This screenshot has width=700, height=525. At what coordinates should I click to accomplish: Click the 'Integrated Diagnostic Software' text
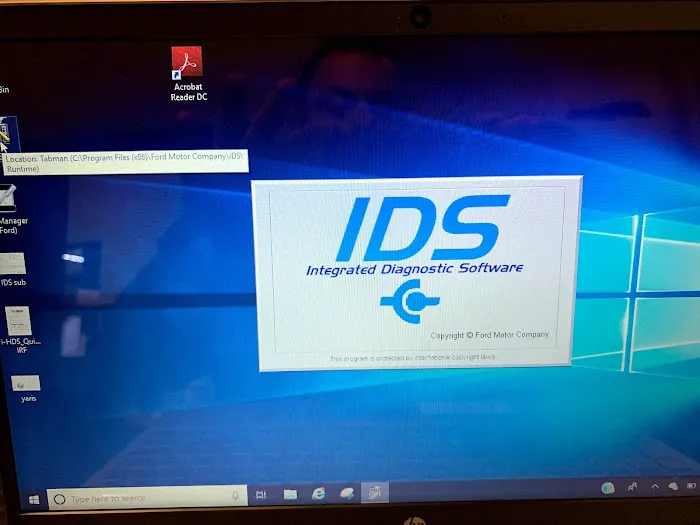[415, 269]
